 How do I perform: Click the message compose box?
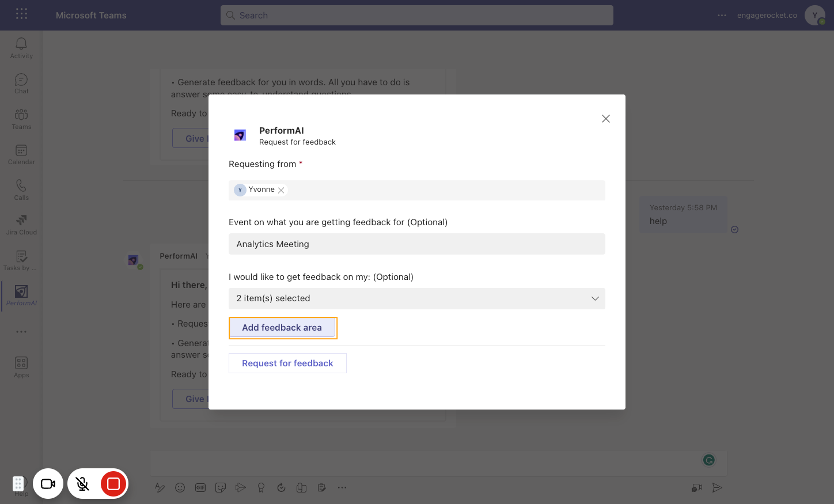[438, 463]
